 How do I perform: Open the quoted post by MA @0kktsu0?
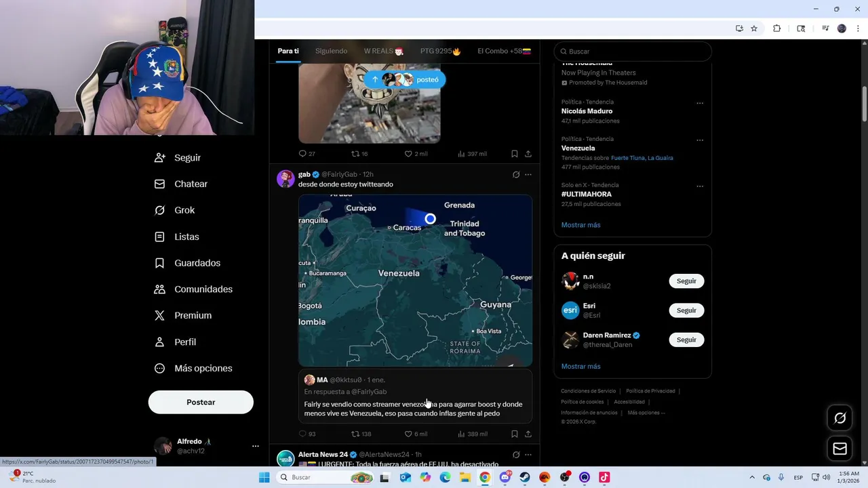415,396
